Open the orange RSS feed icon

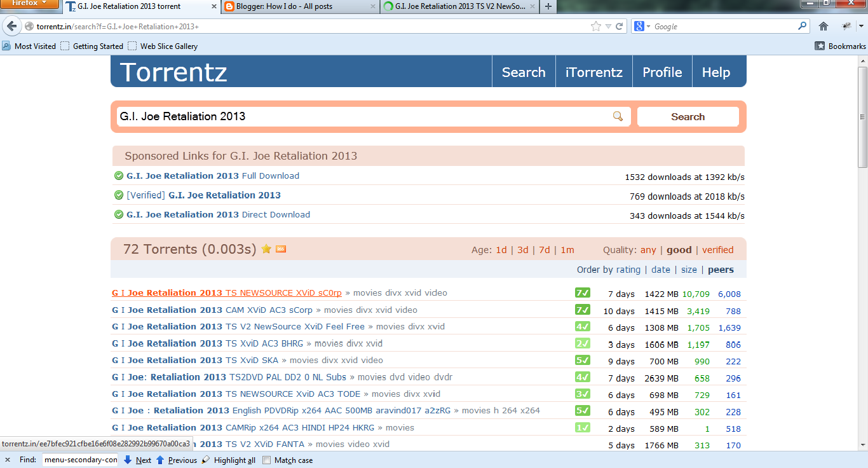point(281,249)
